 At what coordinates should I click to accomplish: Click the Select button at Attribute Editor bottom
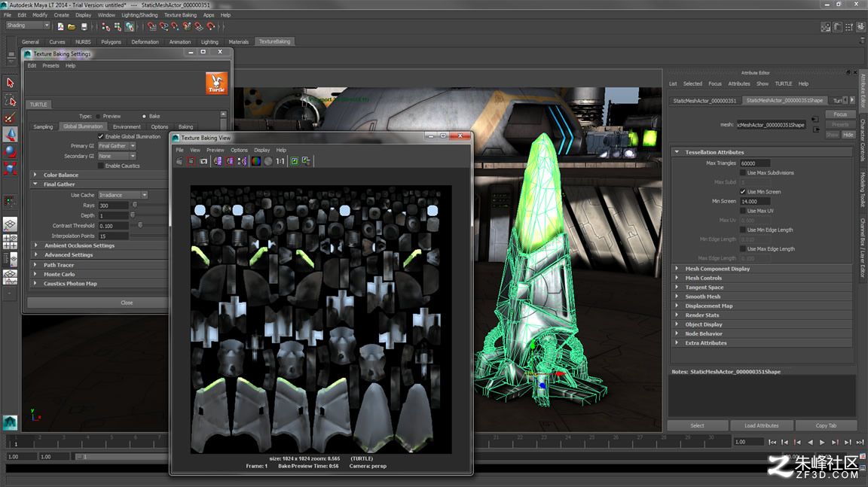pyautogui.click(x=698, y=425)
